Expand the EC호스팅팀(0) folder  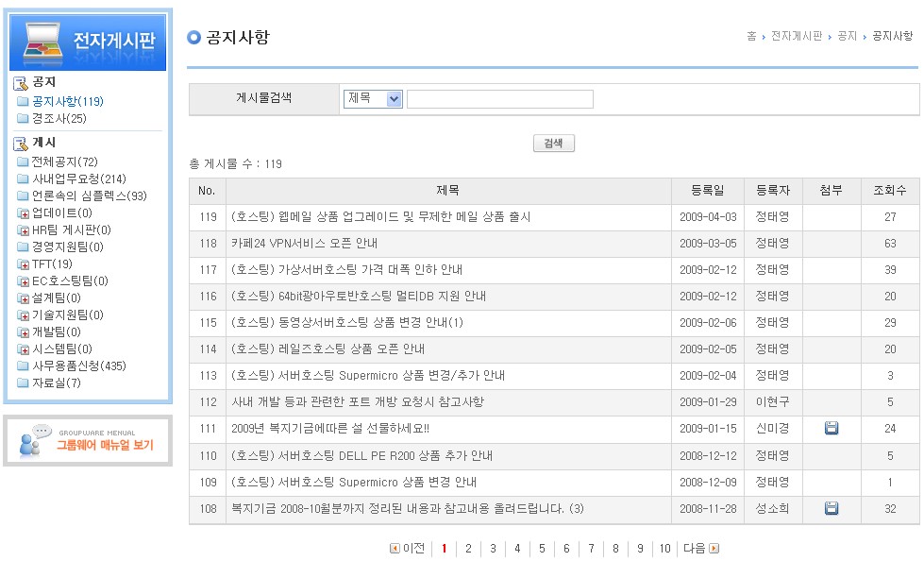pyautogui.click(x=23, y=281)
